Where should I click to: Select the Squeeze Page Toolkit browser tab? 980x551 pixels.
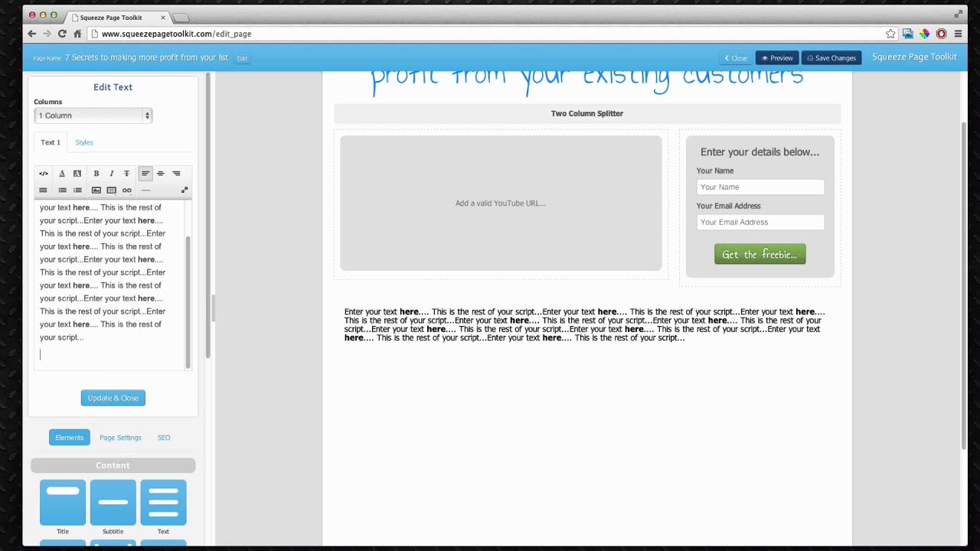tap(115, 17)
